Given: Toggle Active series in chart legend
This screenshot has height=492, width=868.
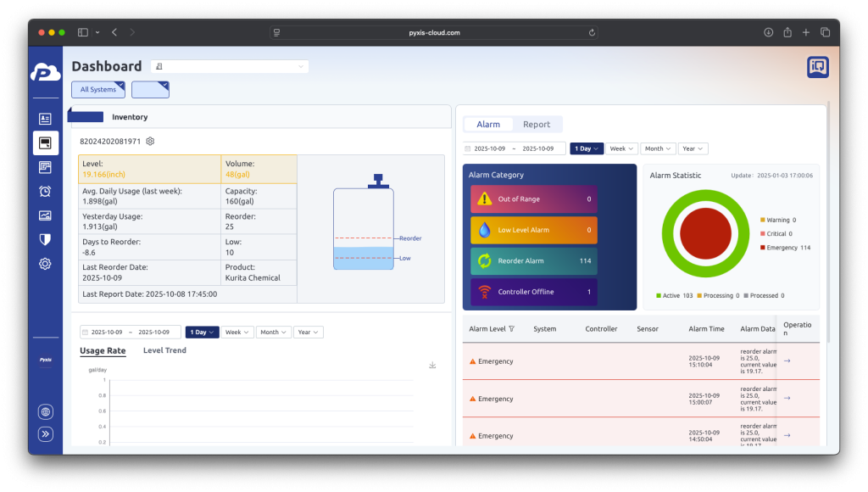Looking at the screenshot, I should tap(675, 295).
